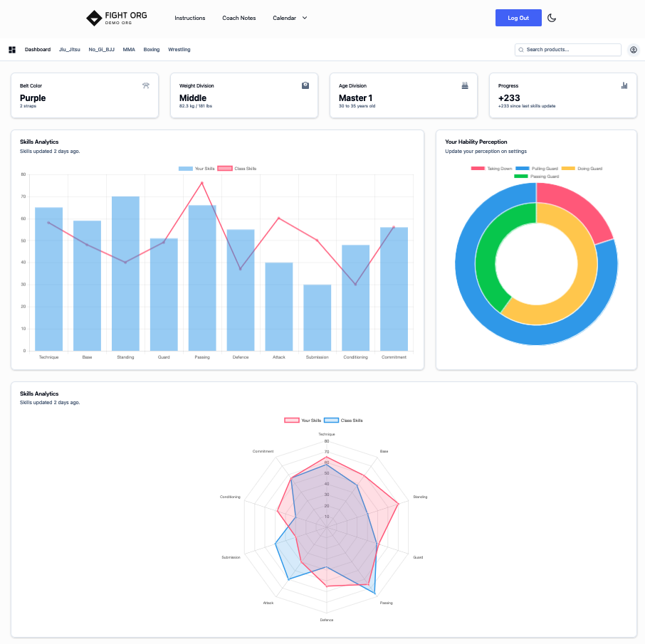Click the Log Out button

click(x=518, y=18)
